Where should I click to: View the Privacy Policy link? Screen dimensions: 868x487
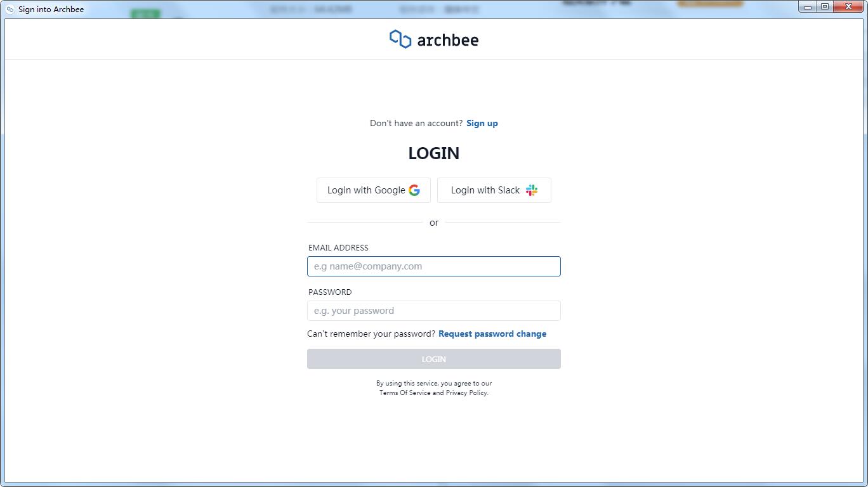466,393
